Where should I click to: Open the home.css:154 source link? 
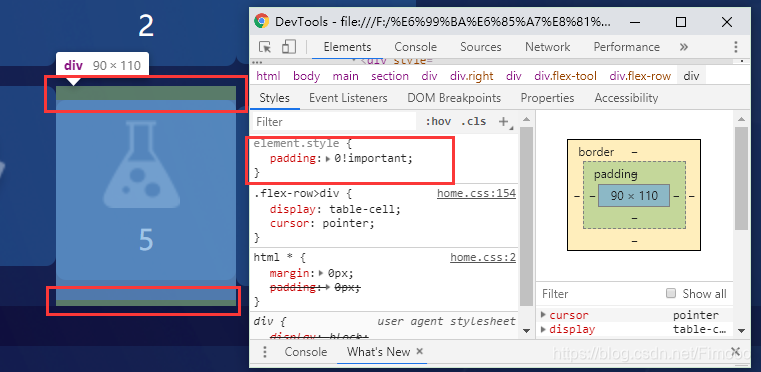coord(476,194)
